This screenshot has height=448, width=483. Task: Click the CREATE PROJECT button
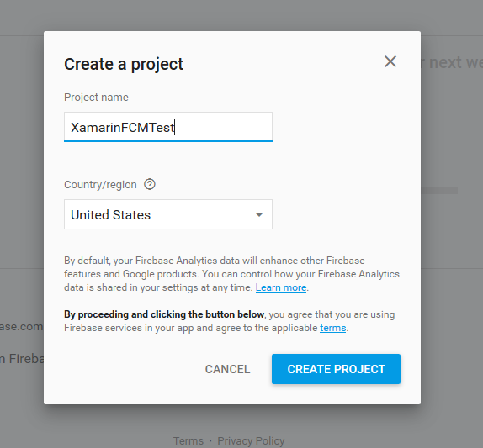(x=336, y=369)
